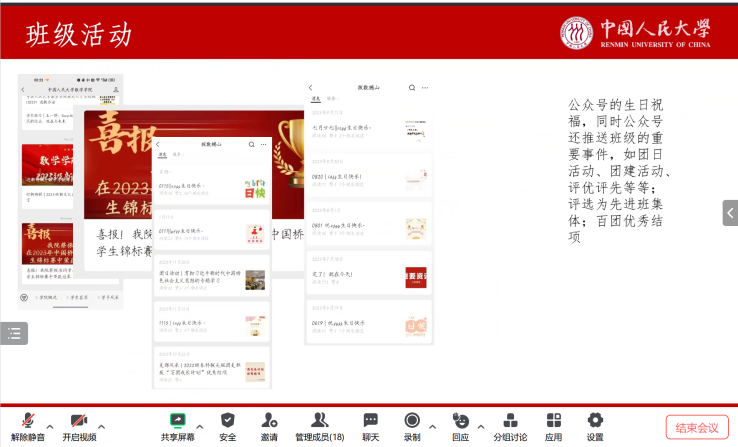Turn on the camera (开启视频)
The width and height of the screenshot is (738, 447).
(x=79, y=421)
